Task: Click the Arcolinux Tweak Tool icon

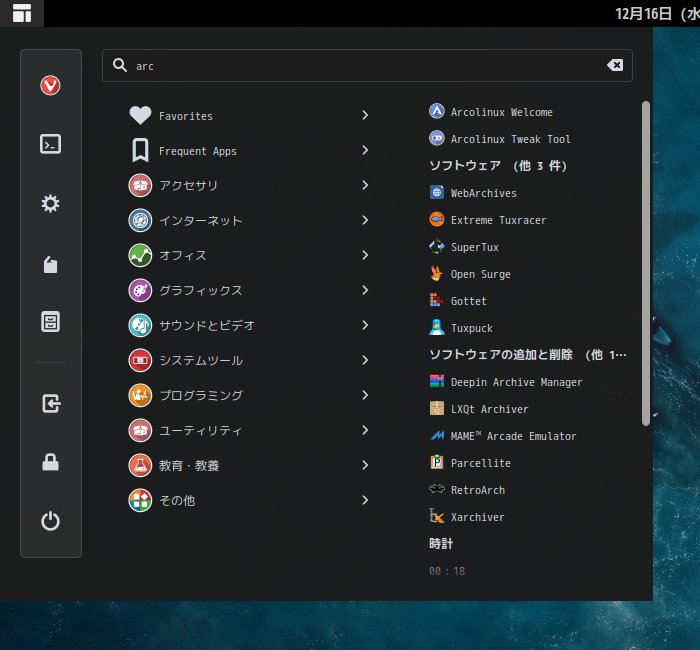Action: click(437, 138)
